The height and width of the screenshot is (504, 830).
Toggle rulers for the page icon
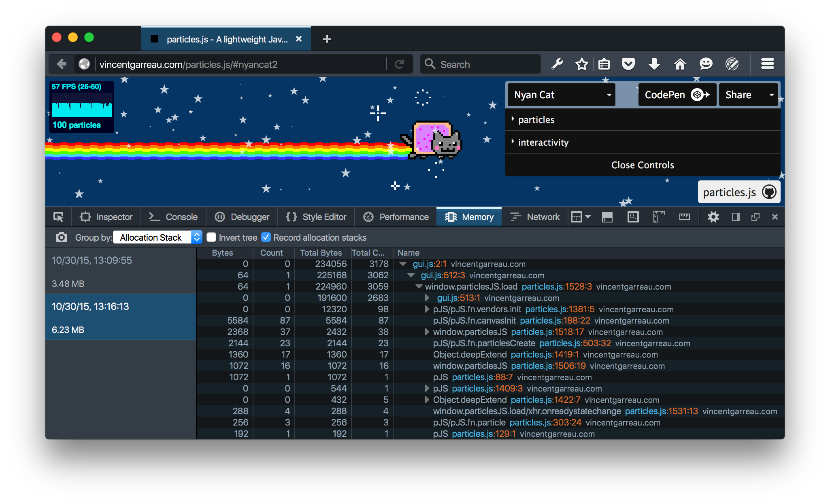(659, 217)
